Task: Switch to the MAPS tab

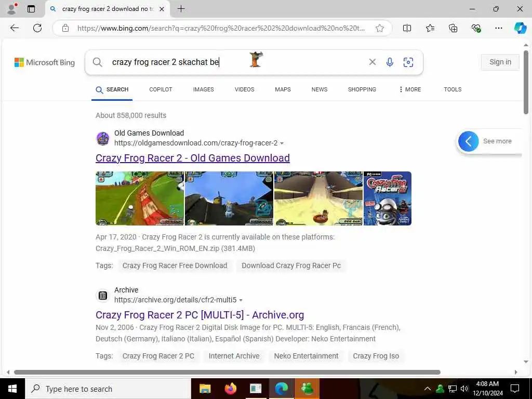Action: (283, 89)
